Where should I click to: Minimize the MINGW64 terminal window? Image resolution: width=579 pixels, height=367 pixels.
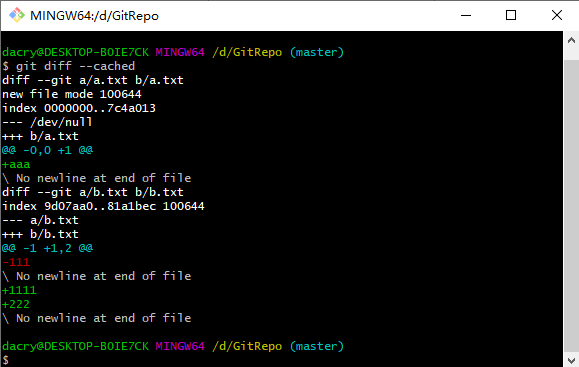[466, 16]
